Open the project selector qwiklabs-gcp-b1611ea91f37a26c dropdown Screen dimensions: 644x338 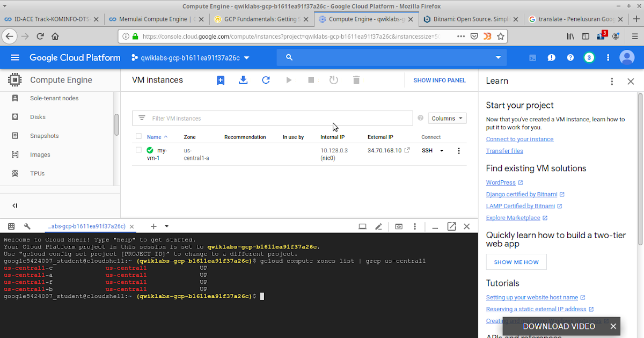pyautogui.click(x=191, y=57)
